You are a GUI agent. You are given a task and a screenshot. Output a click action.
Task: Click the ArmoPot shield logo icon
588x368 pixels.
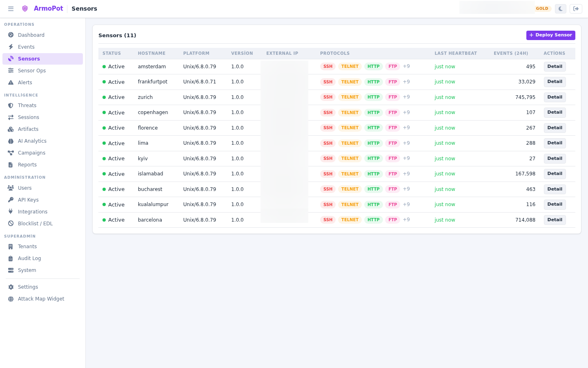(x=25, y=9)
